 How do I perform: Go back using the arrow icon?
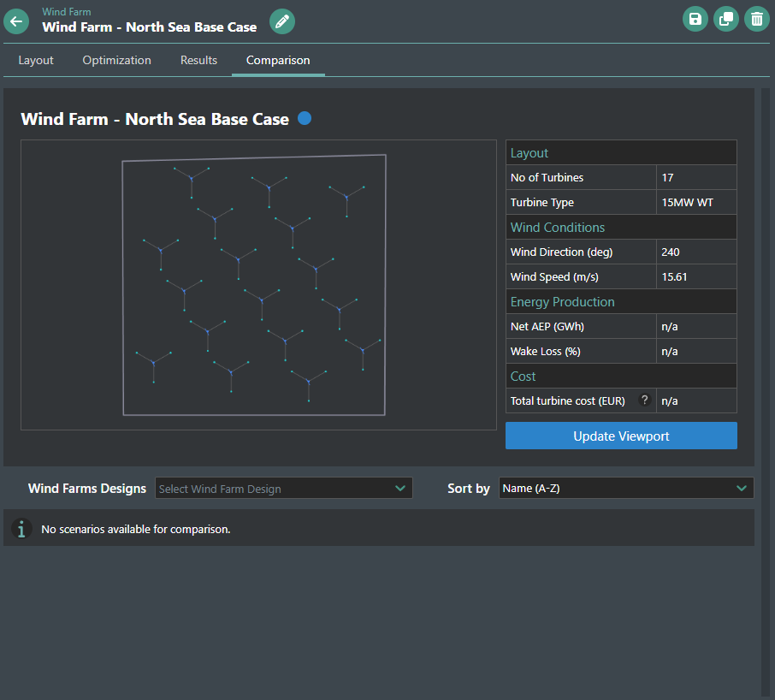click(16, 21)
